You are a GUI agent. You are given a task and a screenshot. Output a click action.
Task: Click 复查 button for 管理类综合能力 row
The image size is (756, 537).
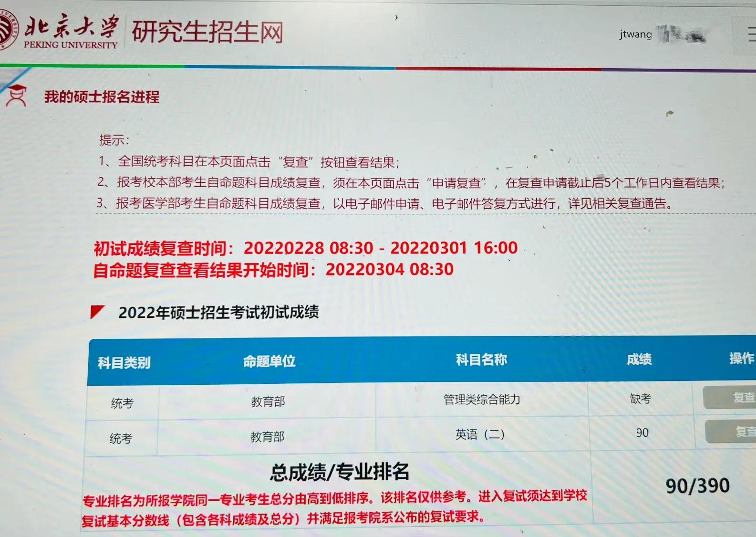click(x=730, y=397)
